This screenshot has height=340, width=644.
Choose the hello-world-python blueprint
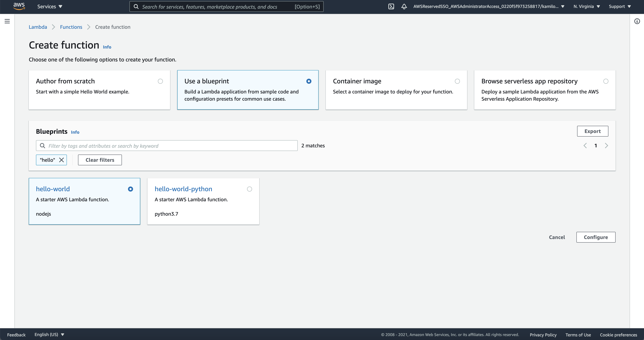pos(249,189)
